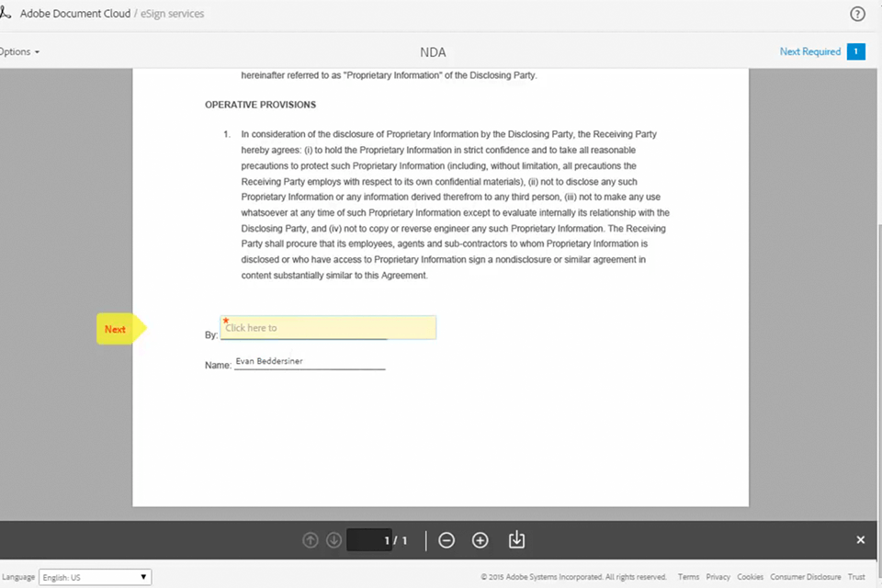This screenshot has height=588, width=882.
Task: Click the Adobe Acrobat logo icon
Action: click(x=6, y=12)
